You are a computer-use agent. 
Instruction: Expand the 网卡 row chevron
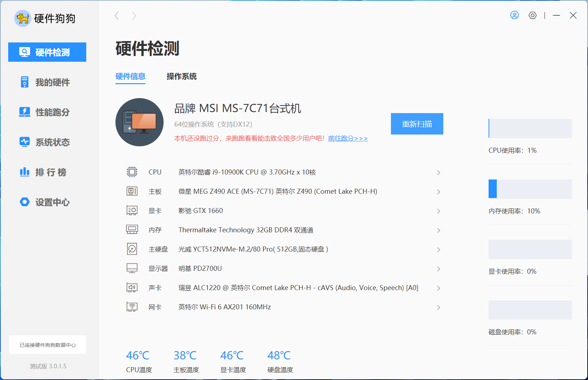[x=439, y=308]
